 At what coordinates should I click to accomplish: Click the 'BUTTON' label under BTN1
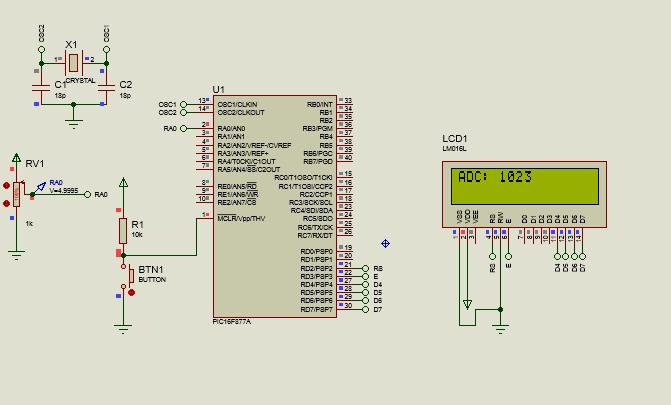pyautogui.click(x=152, y=280)
